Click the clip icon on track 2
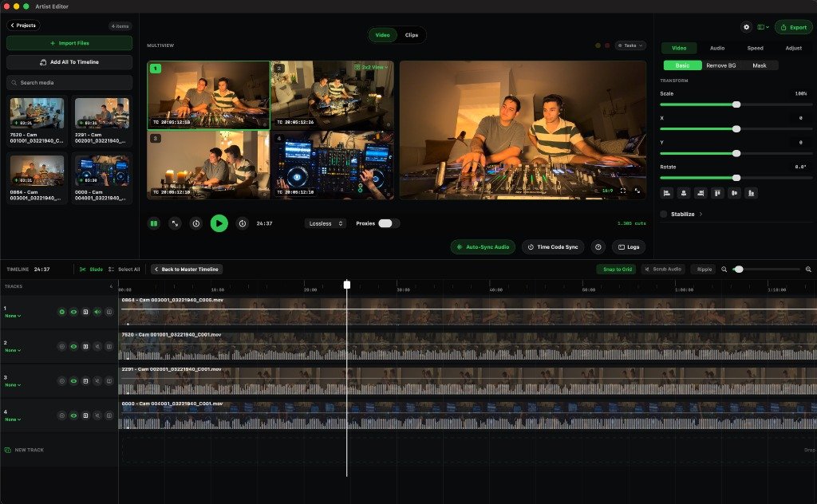 85,346
